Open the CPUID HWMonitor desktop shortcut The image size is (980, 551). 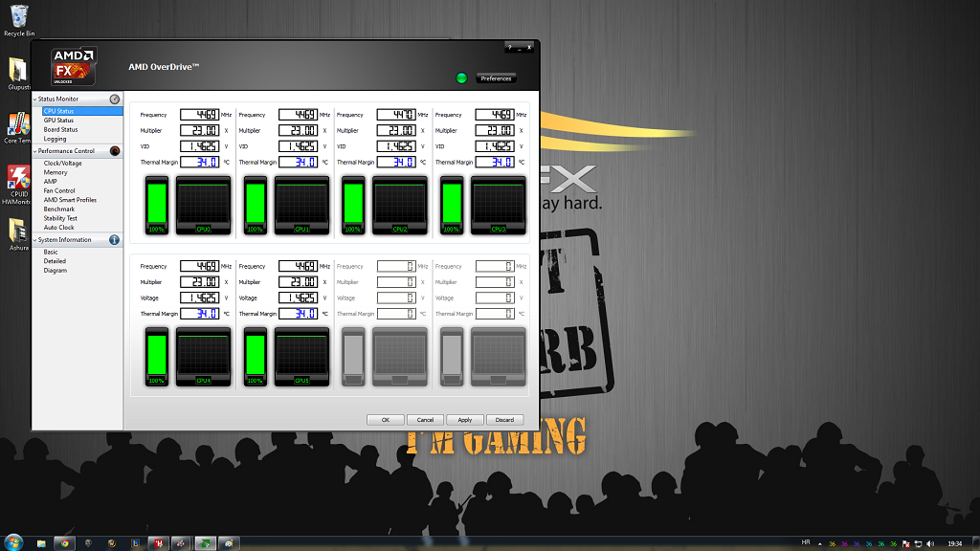(x=17, y=185)
